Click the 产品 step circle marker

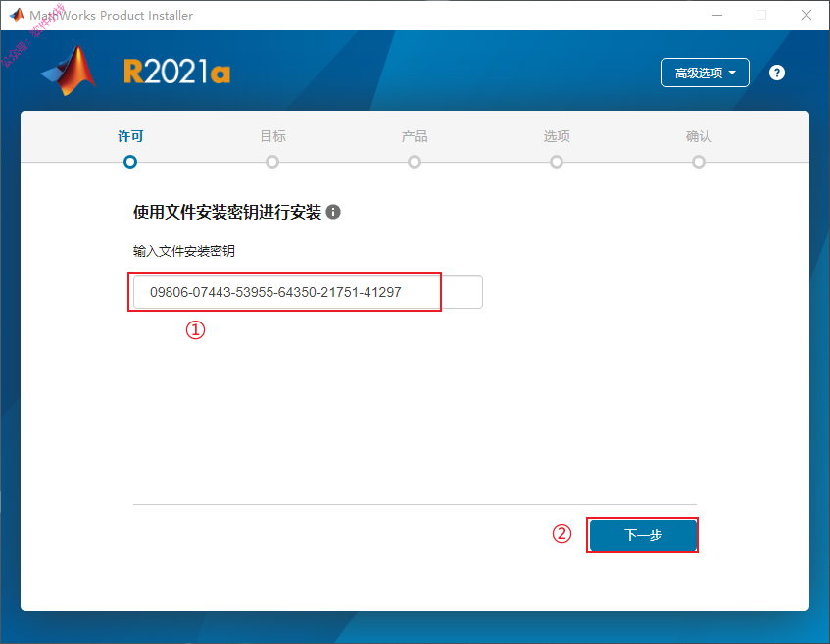point(415,162)
